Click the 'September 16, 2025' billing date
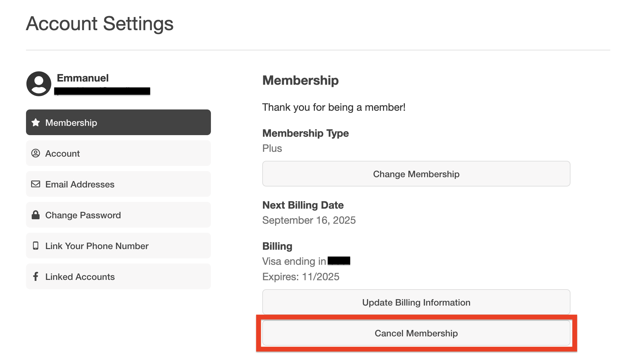644x355 pixels. pos(309,220)
